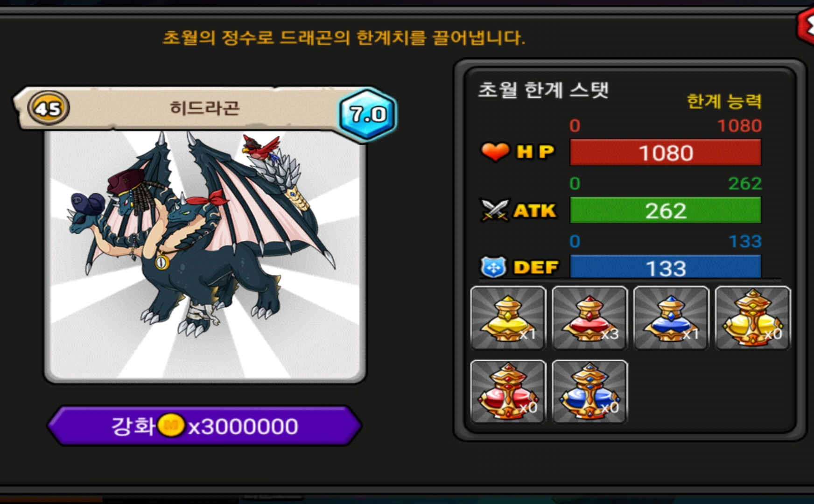This screenshot has width=814, height=504.
Task: Select the large red essence potion
Action: (x=508, y=392)
